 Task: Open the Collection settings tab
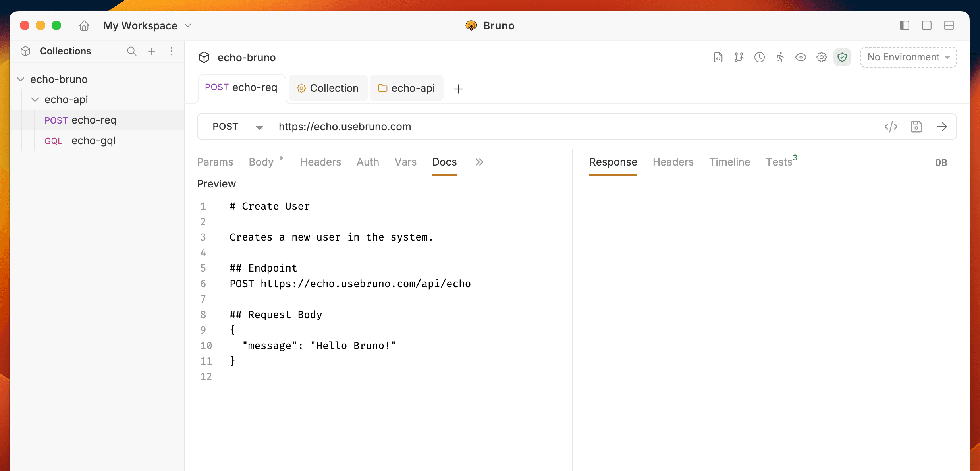pyautogui.click(x=328, y=88)
